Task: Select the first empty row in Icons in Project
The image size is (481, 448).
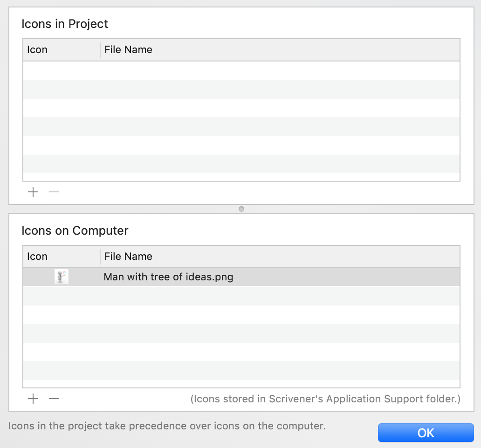Action: [x=241, y=71]
